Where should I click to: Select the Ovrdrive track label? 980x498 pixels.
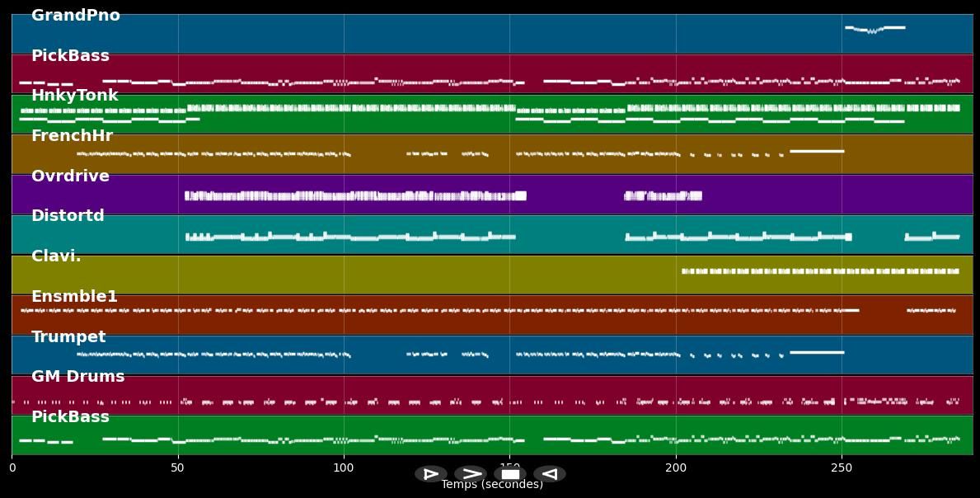click(x=70, y=176)
